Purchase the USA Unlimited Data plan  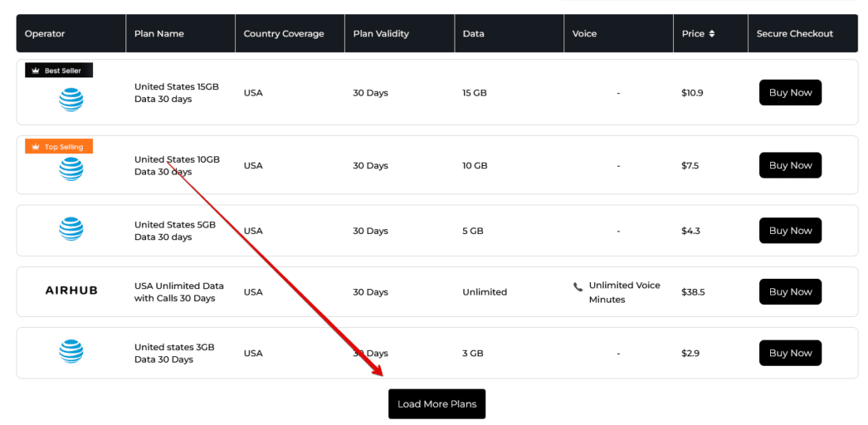(790, 291)
